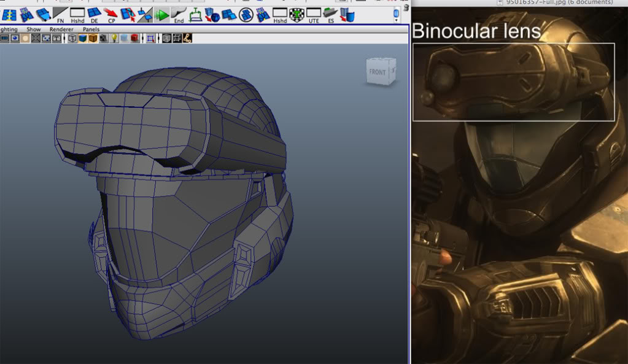Open the Show panel menu

34,29
